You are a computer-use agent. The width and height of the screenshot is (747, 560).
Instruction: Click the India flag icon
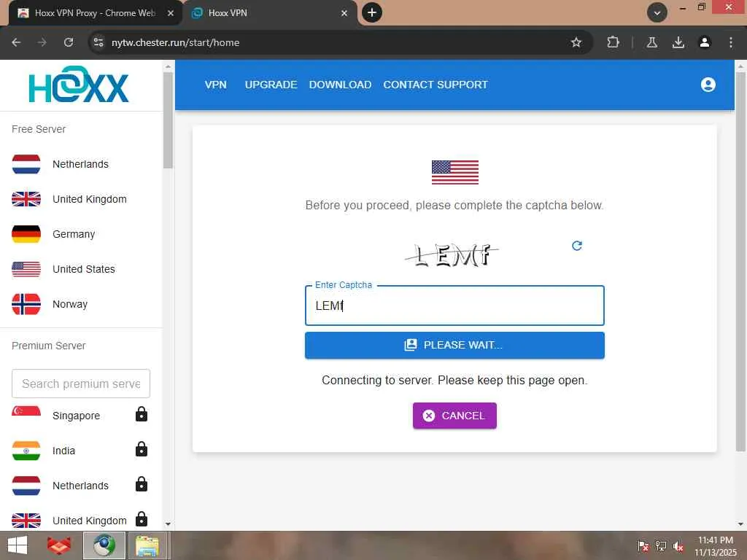click(26, 451)
